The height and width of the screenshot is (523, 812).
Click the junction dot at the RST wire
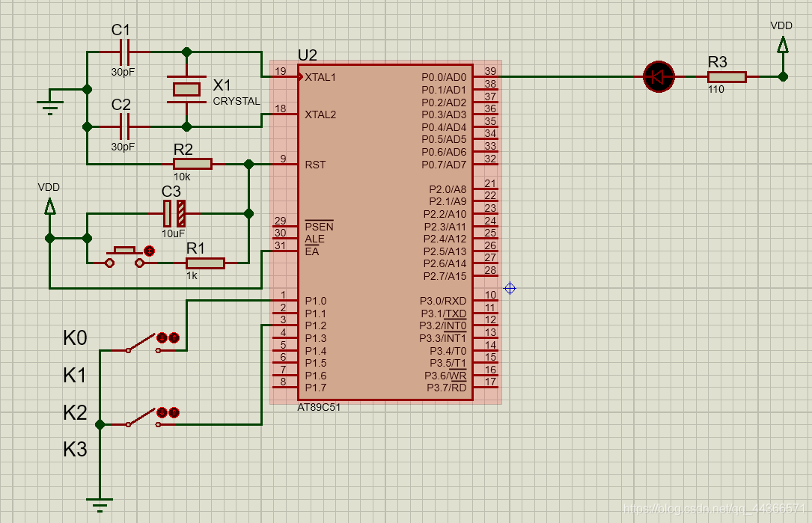(x=248, y=164)
